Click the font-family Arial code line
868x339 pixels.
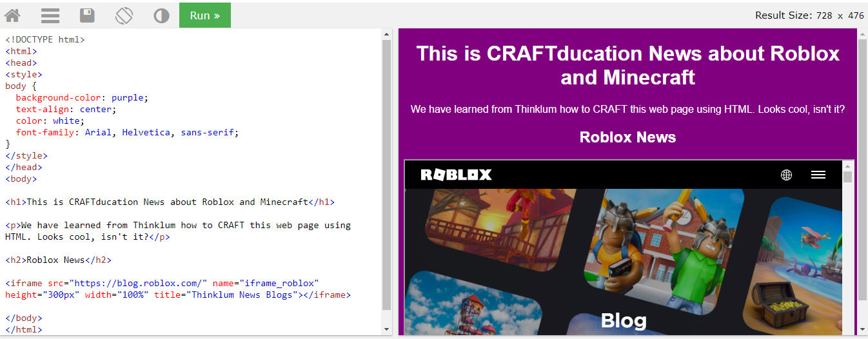click(x=127, y=132)
